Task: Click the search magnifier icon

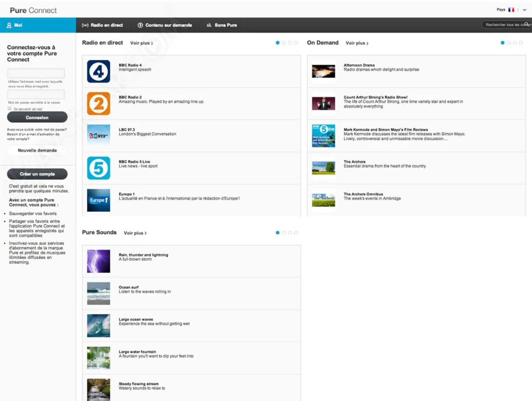Action: (x=526, y=24)
